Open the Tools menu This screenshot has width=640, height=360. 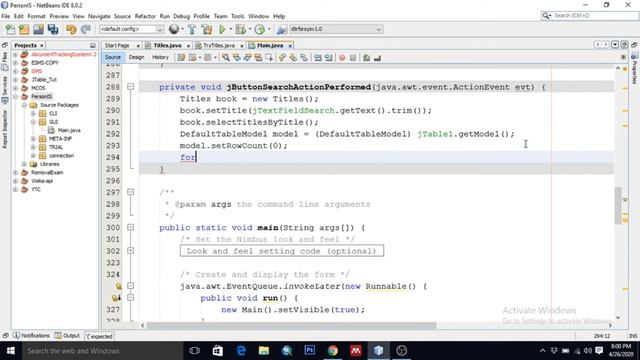[237, 16]
